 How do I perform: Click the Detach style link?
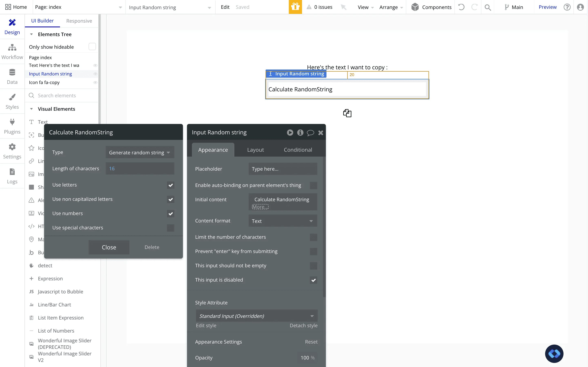pyautogui.click(x=303, y=325)
